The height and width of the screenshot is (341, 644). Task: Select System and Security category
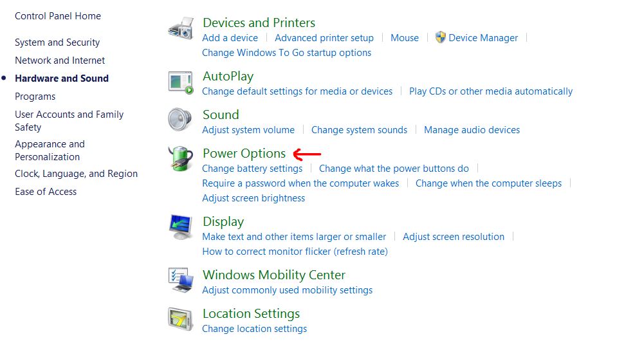click(57, 42)
